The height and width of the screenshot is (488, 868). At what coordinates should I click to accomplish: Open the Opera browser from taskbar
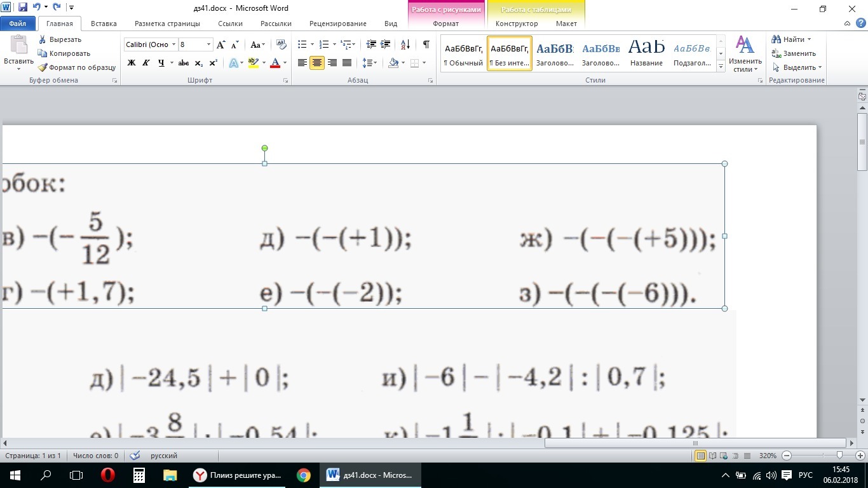pyautogui.click(x=107, y=475)
